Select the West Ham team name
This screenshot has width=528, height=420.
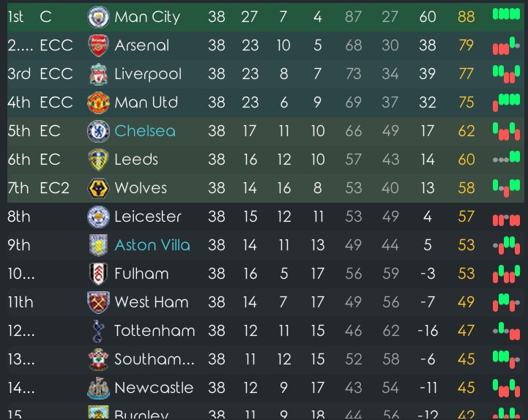point(152,302)
